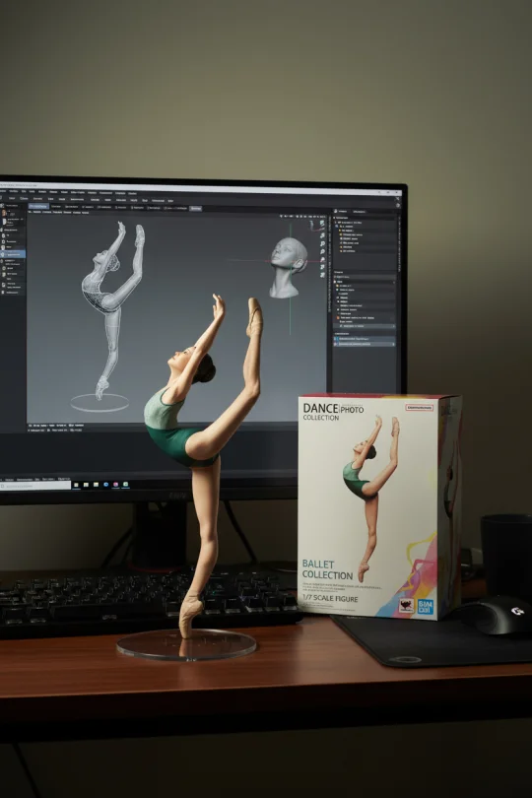Select the face portrait thumbnail in the left panel
This screenshot has height=798, width=532.
(4, 213)
